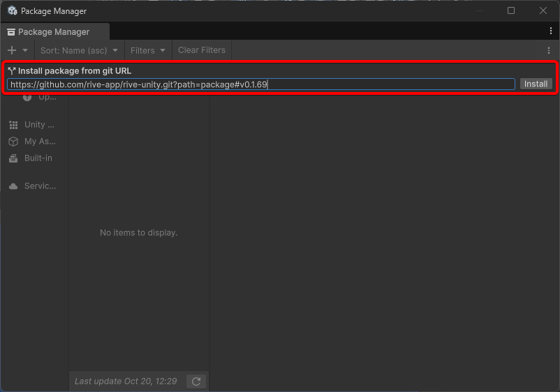
Task: Click inside the git URL text field
Action: coord(260,84)
